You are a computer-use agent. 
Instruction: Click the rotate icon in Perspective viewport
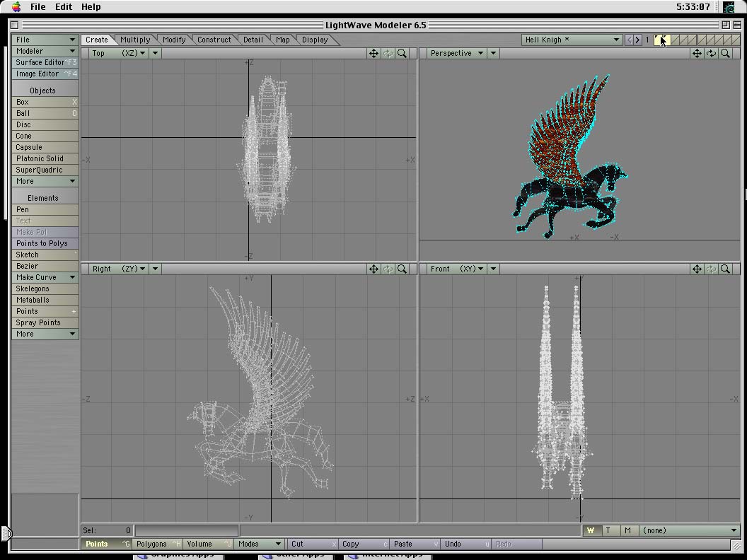click(711, 53)
